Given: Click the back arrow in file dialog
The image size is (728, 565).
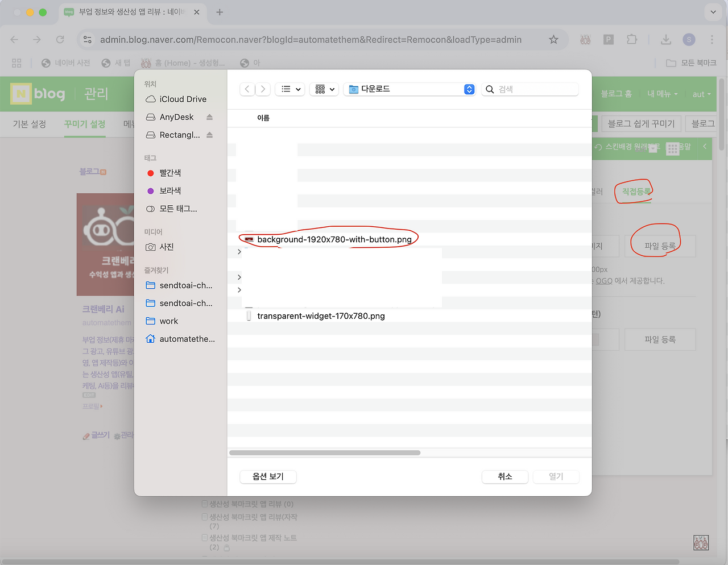Looking at the screenshot, I should tap(247, 89).
